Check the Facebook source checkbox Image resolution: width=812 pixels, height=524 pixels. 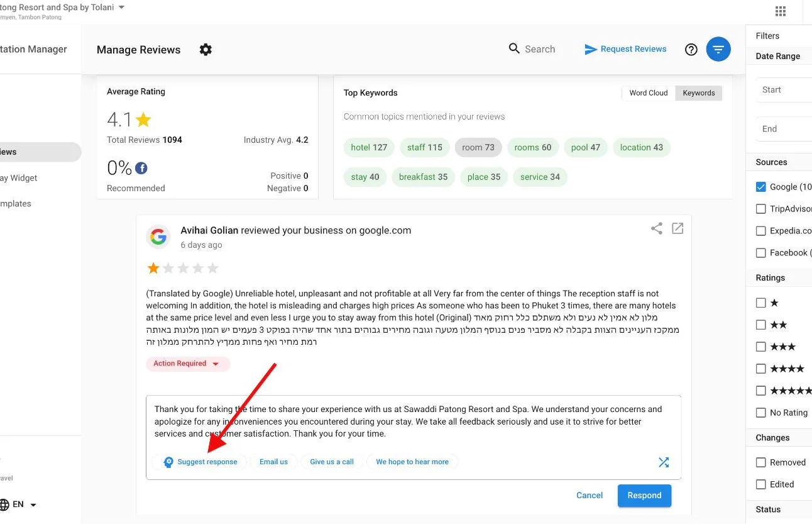click(760, 253)
